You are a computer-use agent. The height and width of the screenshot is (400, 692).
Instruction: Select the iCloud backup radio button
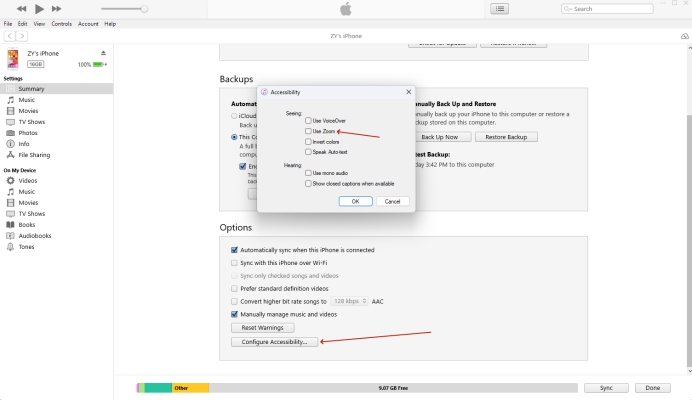(234, 116)
